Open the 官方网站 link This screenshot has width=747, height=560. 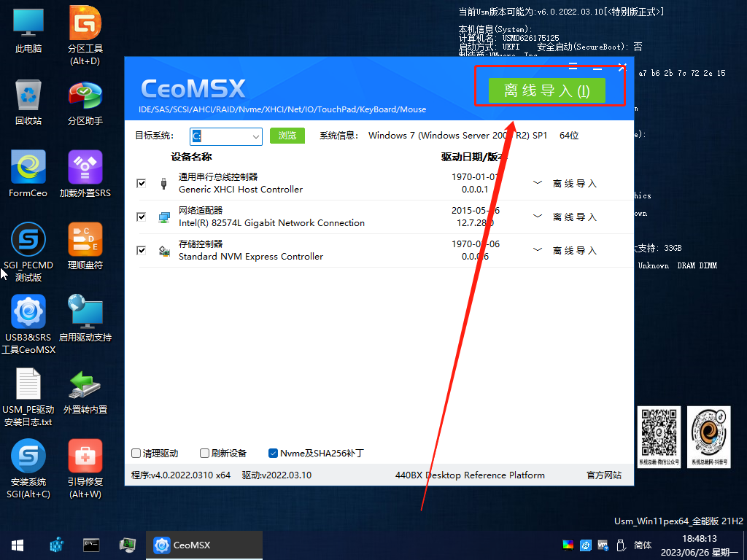[x=604, y=475]
